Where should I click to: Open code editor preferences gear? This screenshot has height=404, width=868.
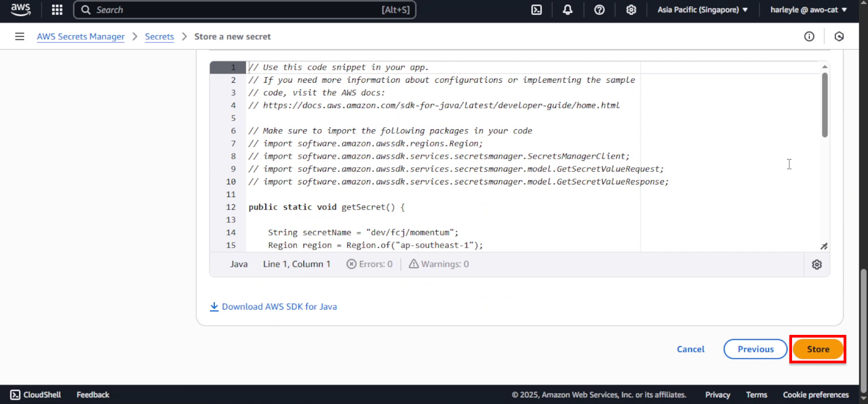pos(817,264)
